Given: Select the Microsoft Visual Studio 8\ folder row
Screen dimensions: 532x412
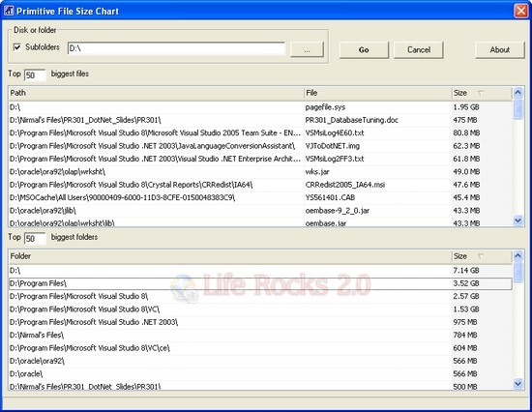Looking at the screenshot, I should point(260,296).
